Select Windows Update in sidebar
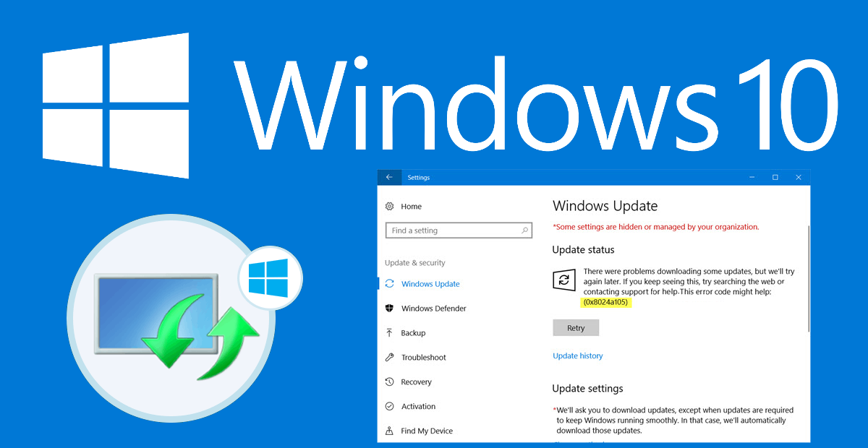 click(430, 284)
